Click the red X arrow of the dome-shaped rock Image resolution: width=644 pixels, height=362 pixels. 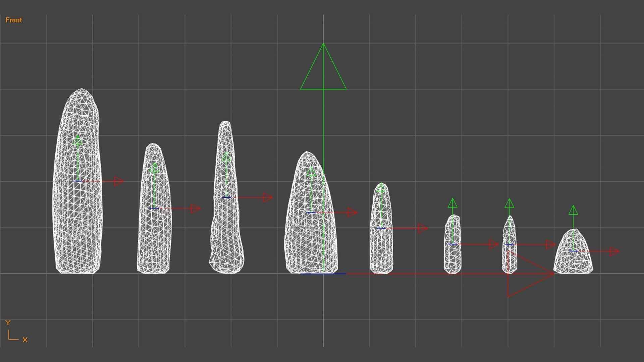pyautogui.click(x=614, y=251)
